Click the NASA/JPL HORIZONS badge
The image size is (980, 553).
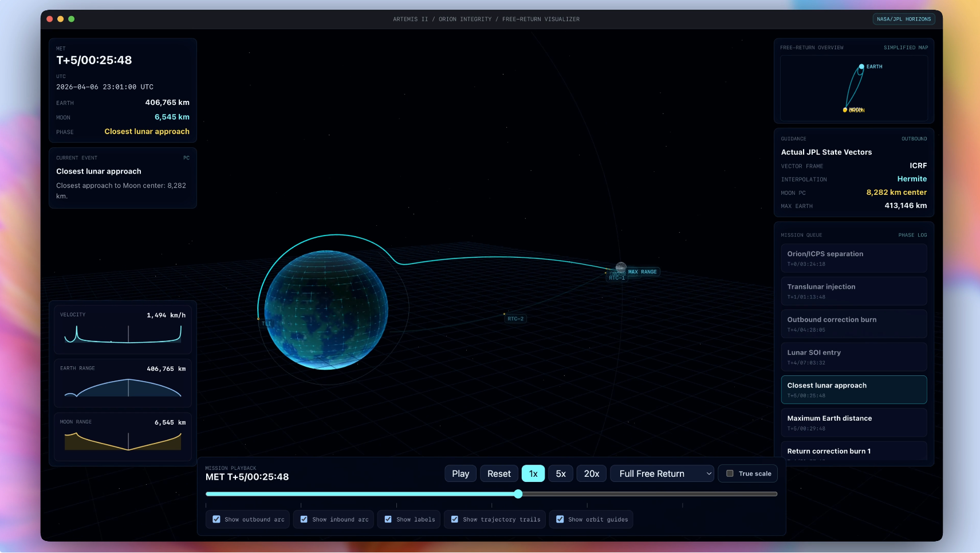tap(904, 19)
